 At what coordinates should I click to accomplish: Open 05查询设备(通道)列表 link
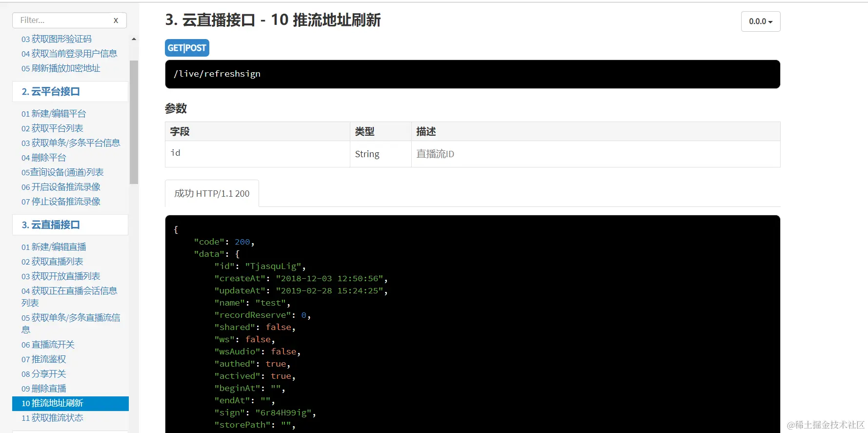coord(62,172)
